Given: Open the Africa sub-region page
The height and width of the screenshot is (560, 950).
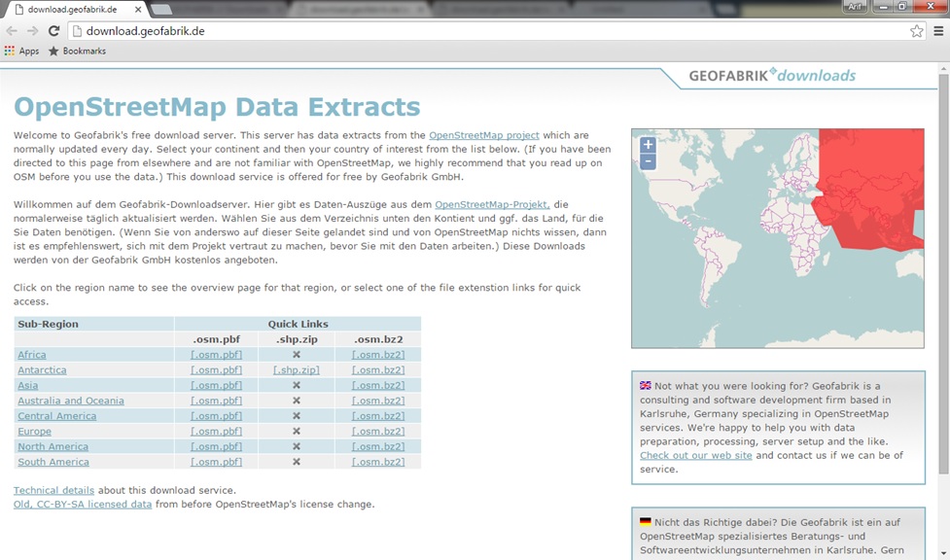Looking at the screenshot, I should click(31, 354).
